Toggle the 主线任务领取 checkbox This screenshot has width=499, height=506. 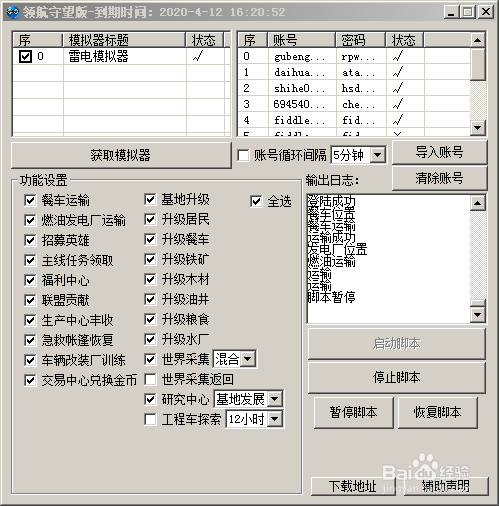click(x=30, y=260)
